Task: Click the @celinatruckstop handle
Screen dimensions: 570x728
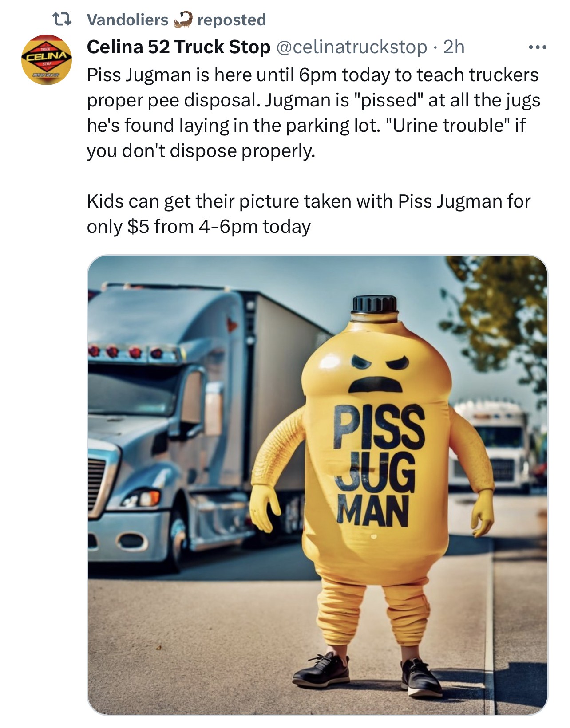Action: tap(352, 47)
